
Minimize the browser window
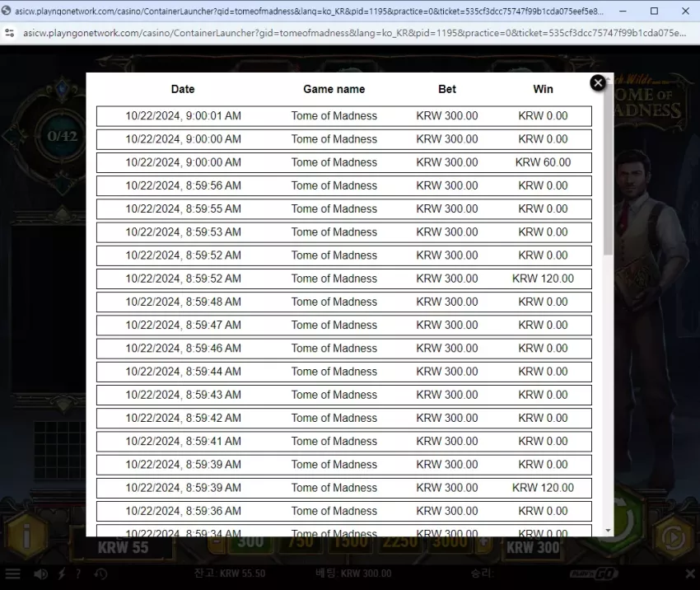click(623, 11)
